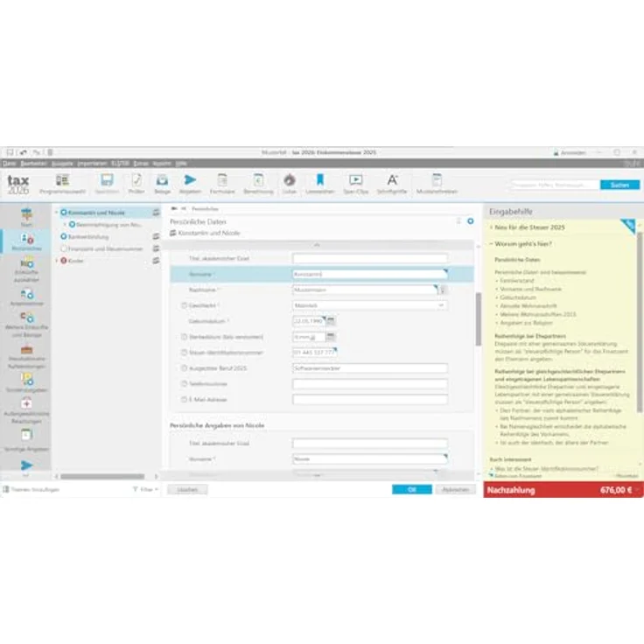The image size is (644, 644).
Task: Open the Datei menu
Action: click(x=9, y=164)
